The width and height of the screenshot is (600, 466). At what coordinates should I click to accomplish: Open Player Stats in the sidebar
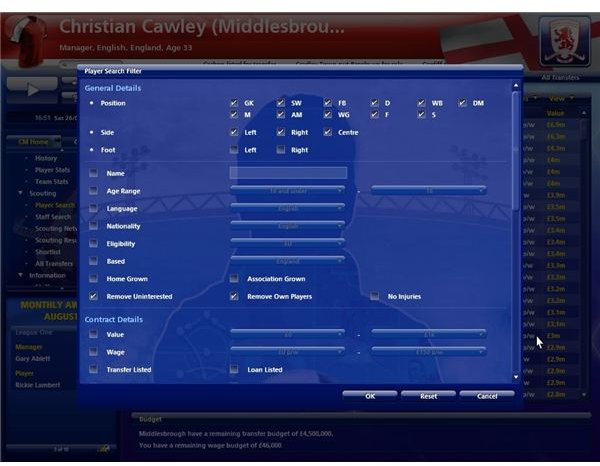(x=52, y=170)
